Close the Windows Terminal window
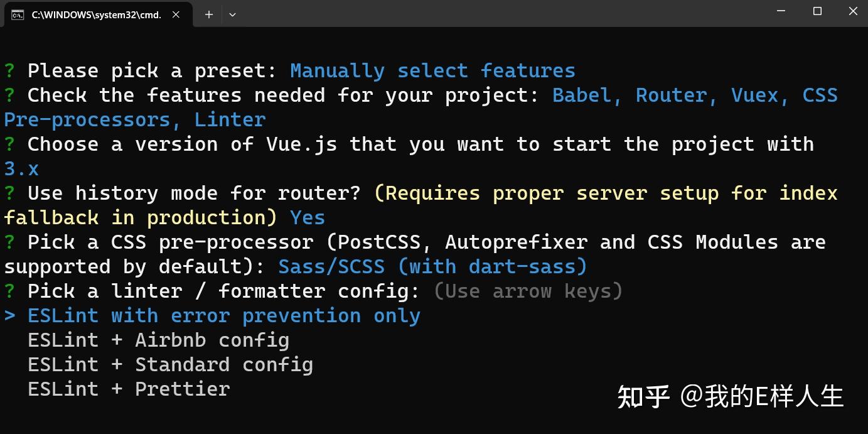The width and height of the screenshot is (868, 434). [x=853, y=11]
